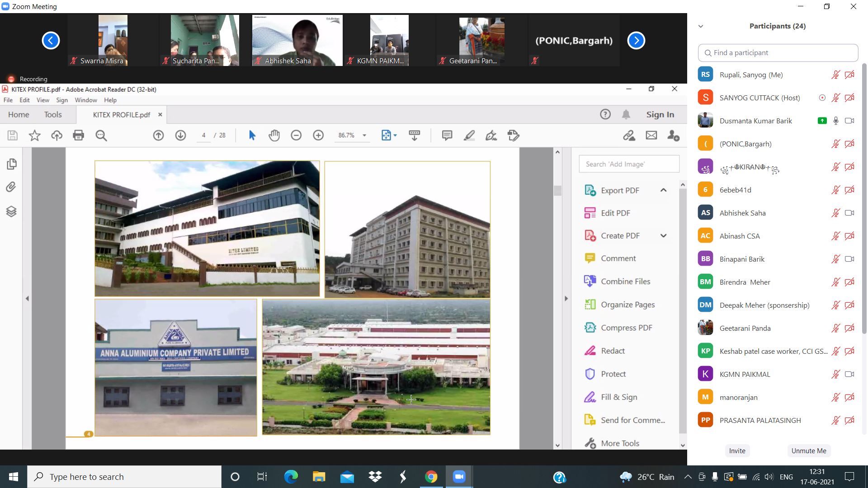Toggle video for Abhishek Saha participant
This screenshot has height=488, width=868.
coord(849,213)
